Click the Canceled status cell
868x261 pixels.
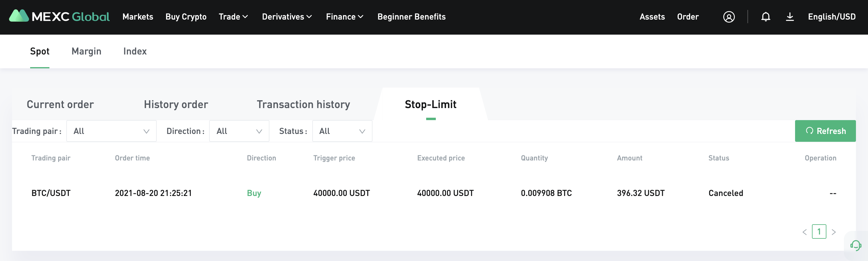(726, 193)
